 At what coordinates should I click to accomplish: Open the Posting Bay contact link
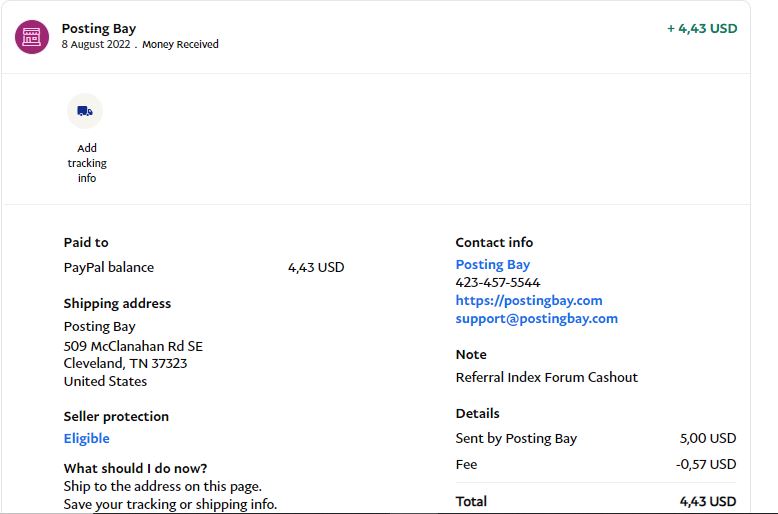493,264
